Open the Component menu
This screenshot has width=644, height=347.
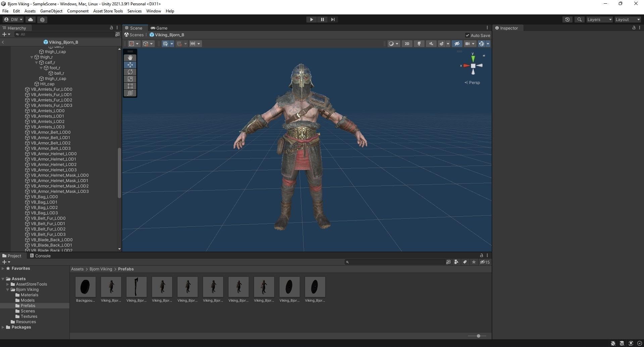(x=78, y=11)
